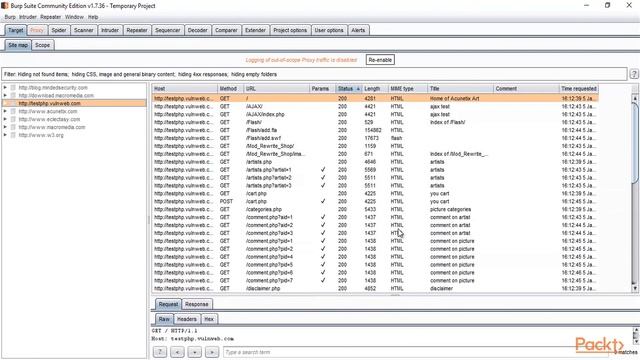Switch to the Sequencer tab
This screenshot has height=360, width=640.
[x=167, y=30]
